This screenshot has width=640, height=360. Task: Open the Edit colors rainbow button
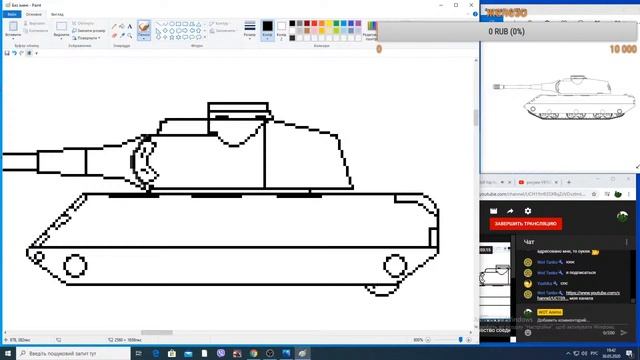pyautogui.click(x=371, y=30)
